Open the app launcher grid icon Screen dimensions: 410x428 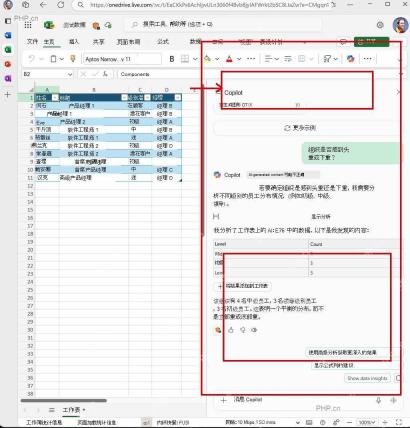pyautogui.click(x=28, y=25)
